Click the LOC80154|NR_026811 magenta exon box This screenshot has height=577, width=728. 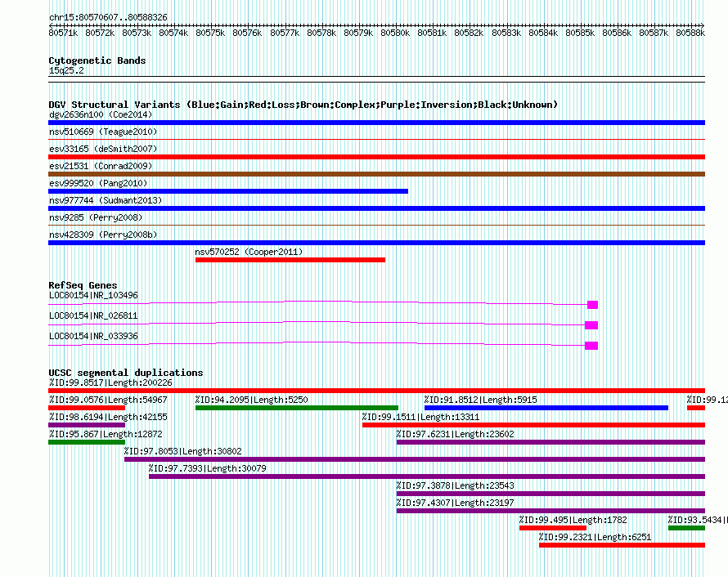[x=591, y=325]
